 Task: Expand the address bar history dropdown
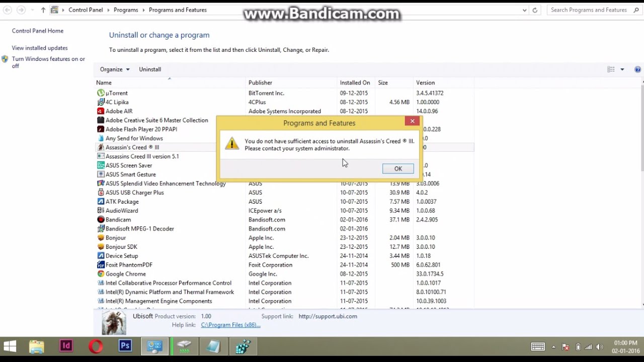tap(524, 10)
